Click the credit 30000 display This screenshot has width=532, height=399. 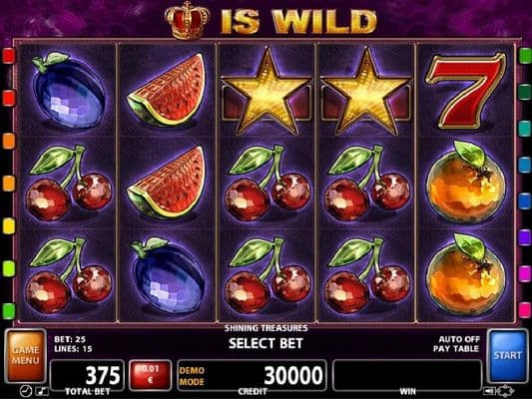(x=252, y=375)
